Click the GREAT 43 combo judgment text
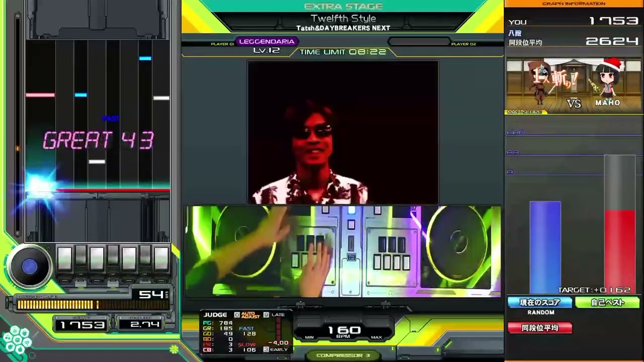 (98, 140)
